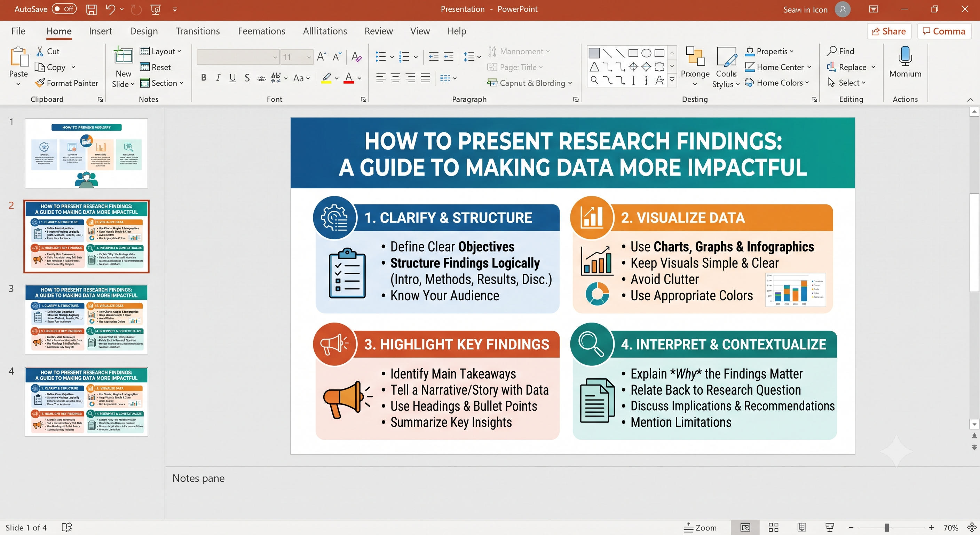Select the rectangle shape in gallery
Viewport: 980px width, 535px height.
click(633, 53)
